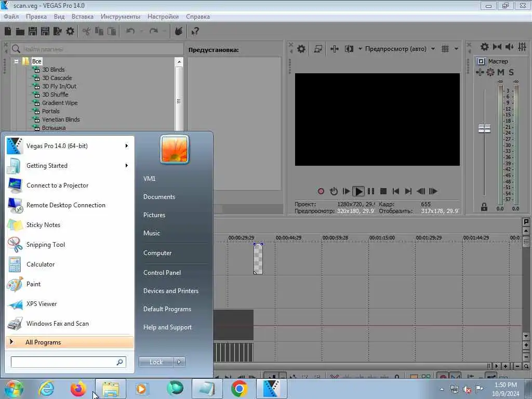Click the video output FX icon in preview

(335, 49)
